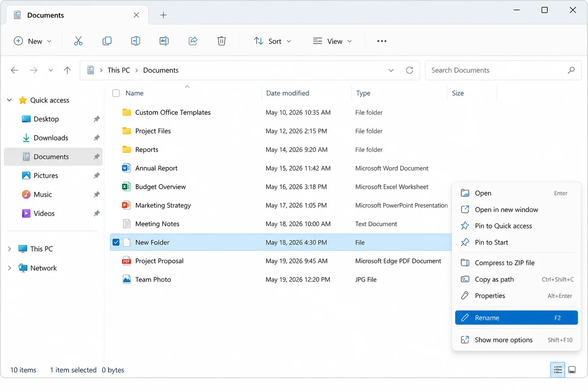Choose Rename in the context menu
This screenshot has height=392, width=588.
click(x=516, y=318)
